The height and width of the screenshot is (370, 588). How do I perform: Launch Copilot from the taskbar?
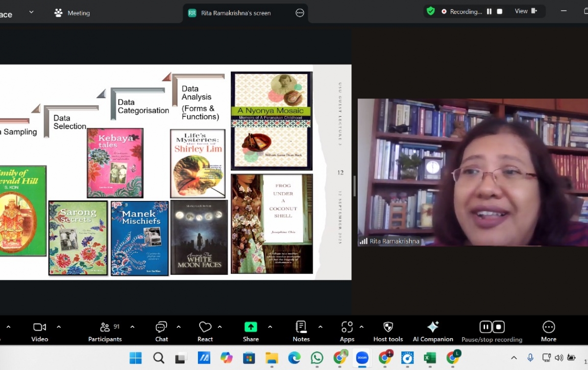click(226, 358)
